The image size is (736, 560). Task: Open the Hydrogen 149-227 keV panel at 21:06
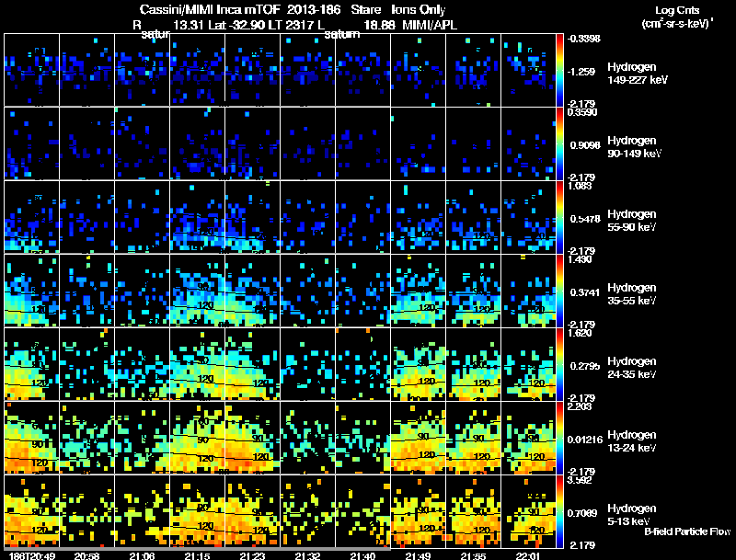click(142, 70)
